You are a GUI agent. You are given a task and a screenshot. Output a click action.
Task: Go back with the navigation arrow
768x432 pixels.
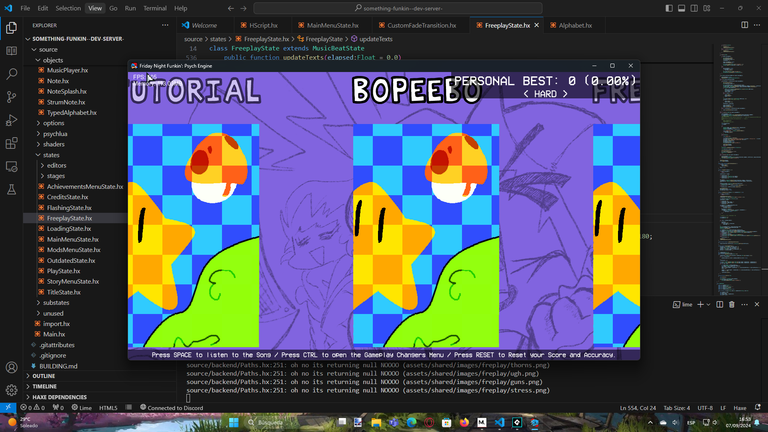[x=231, y=8]
